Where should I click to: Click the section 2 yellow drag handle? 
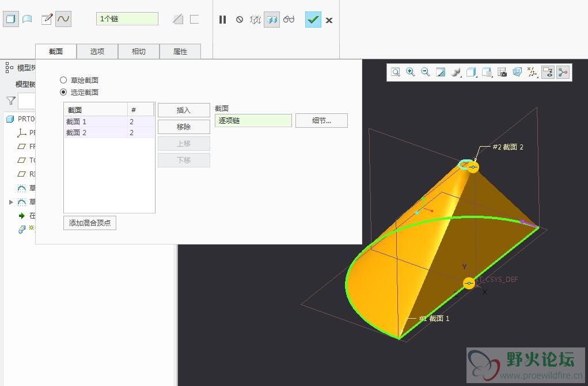pyautogui.click(x=473, y=167)
